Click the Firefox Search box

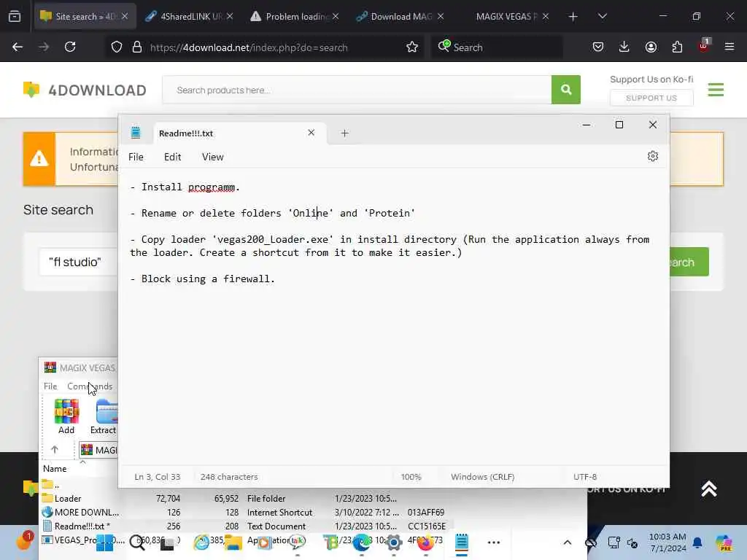(x=497, y=47)
